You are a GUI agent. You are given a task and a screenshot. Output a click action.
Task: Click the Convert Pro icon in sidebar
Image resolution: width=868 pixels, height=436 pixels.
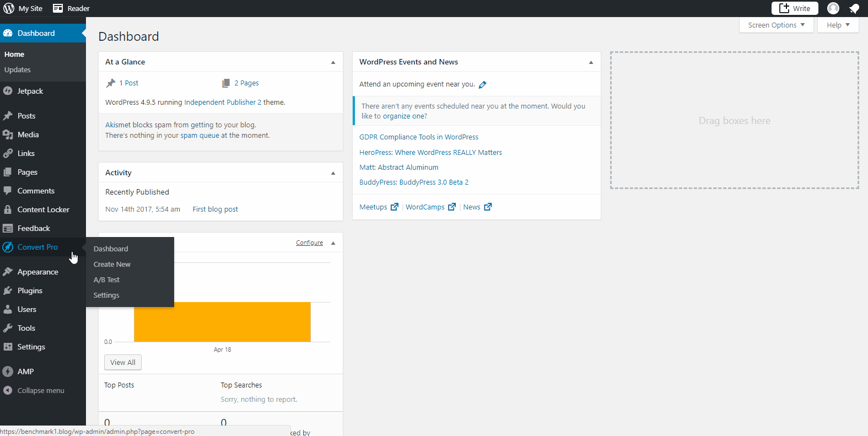point(8,247)
